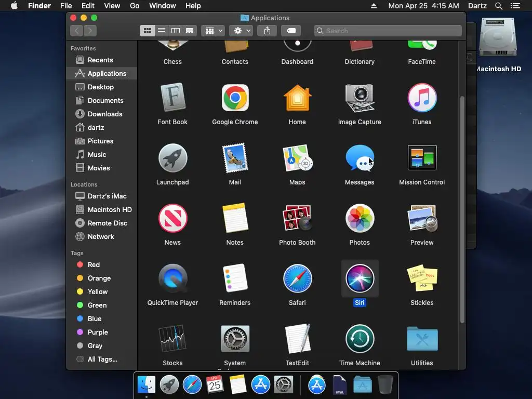Click the Mail stamp icon in Applications
Image resolution: width=532 pixels, height=399 pixels.
pos(235,158)
